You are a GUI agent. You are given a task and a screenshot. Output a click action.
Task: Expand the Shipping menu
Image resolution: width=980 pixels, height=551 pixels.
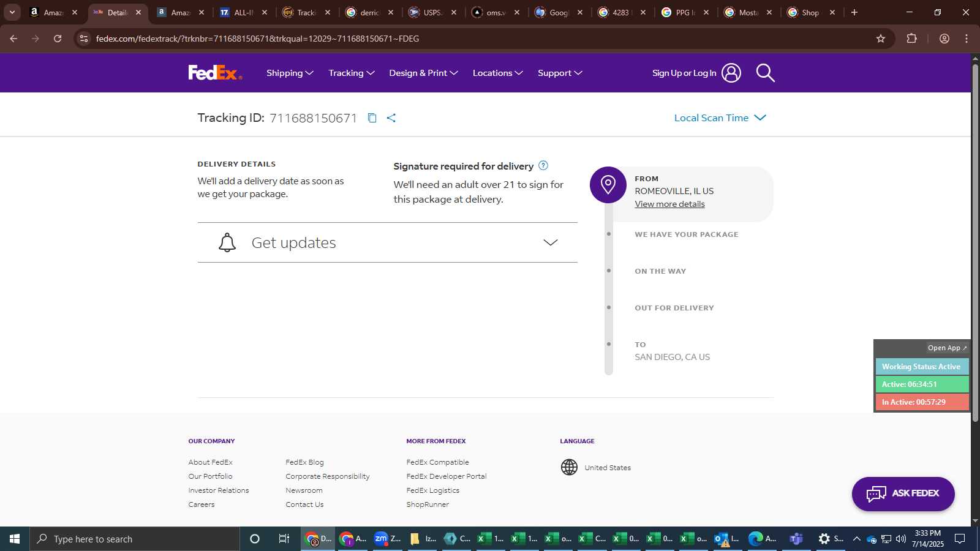[x=290, y=73]
